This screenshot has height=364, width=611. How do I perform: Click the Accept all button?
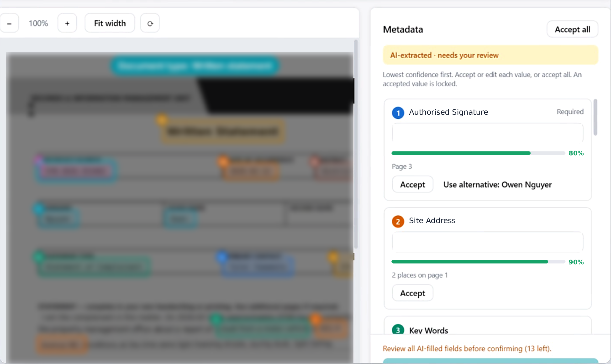(x=572, y=29)
